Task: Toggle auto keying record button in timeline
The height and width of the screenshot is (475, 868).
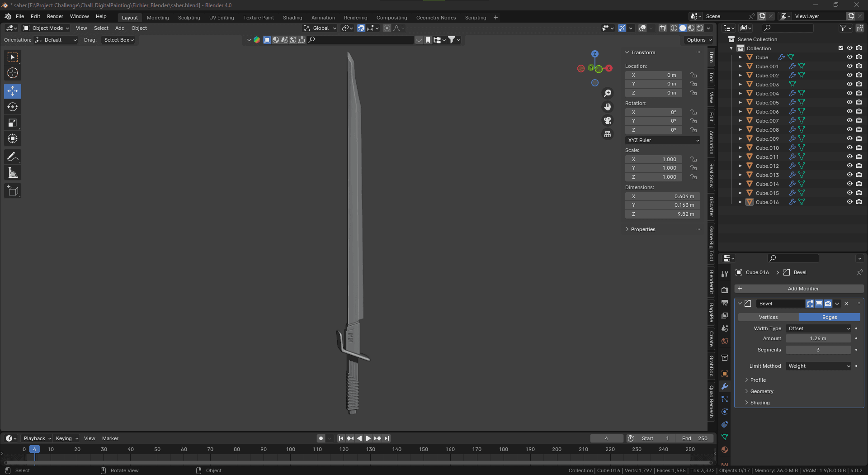Action: (x=321, y=438)
